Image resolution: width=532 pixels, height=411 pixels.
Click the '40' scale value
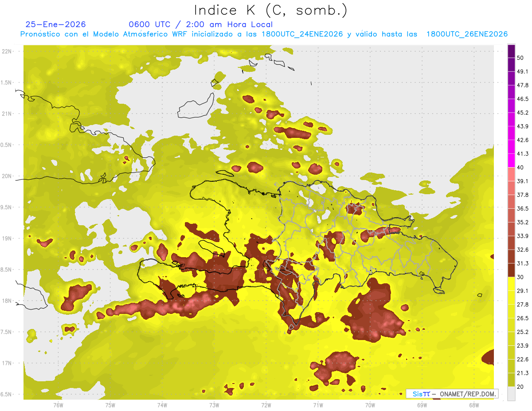coord(520,168)
